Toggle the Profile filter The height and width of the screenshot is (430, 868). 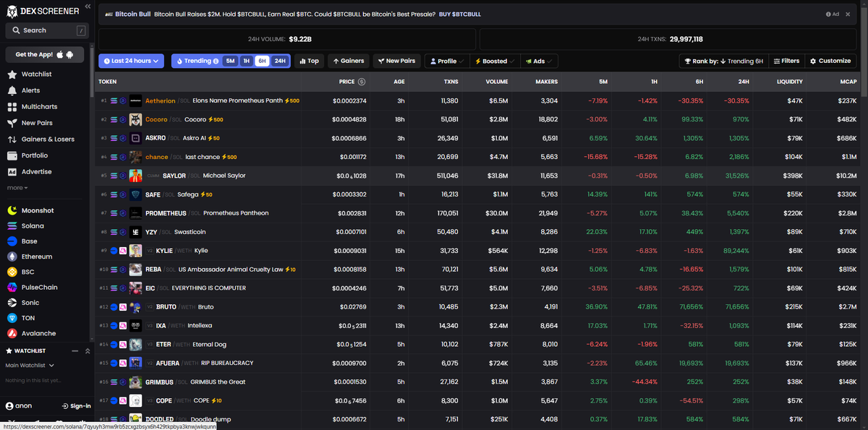[x=447, y=61]
